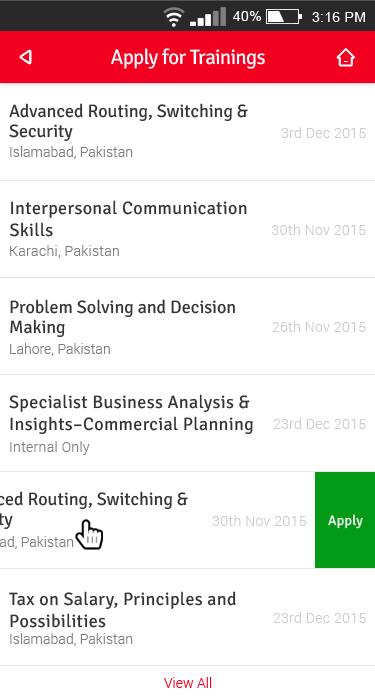The image size is (375, 697).
Task: Click the green Apply button
Action: [x=345, y=520]
